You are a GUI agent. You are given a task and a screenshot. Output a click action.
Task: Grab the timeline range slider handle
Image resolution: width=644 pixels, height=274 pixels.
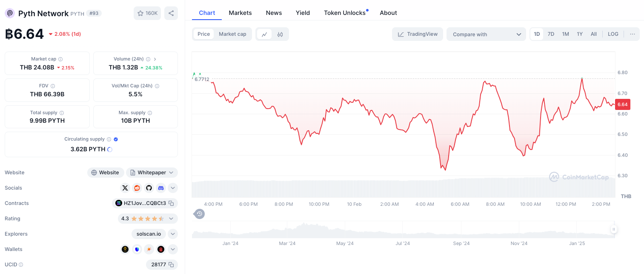click(614, 229)
